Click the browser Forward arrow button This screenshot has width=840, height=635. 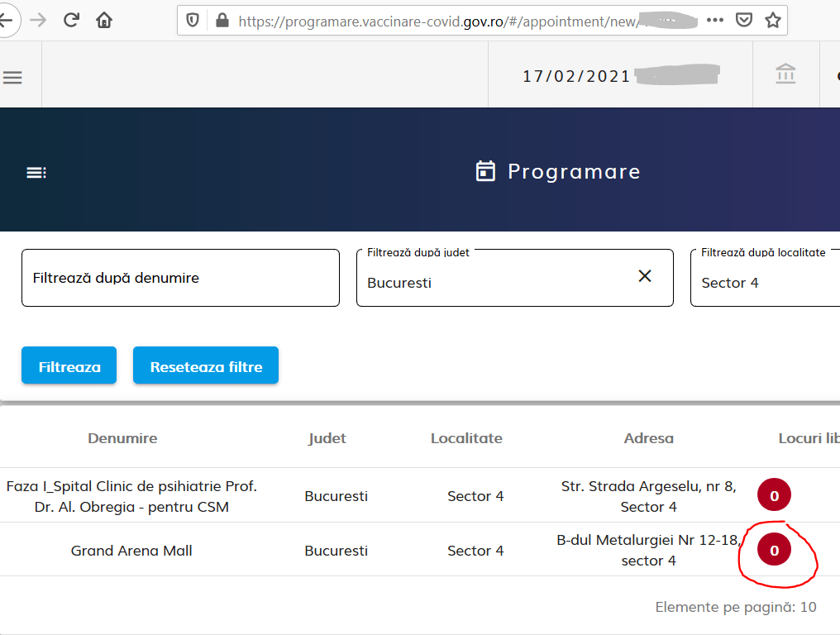38,20
